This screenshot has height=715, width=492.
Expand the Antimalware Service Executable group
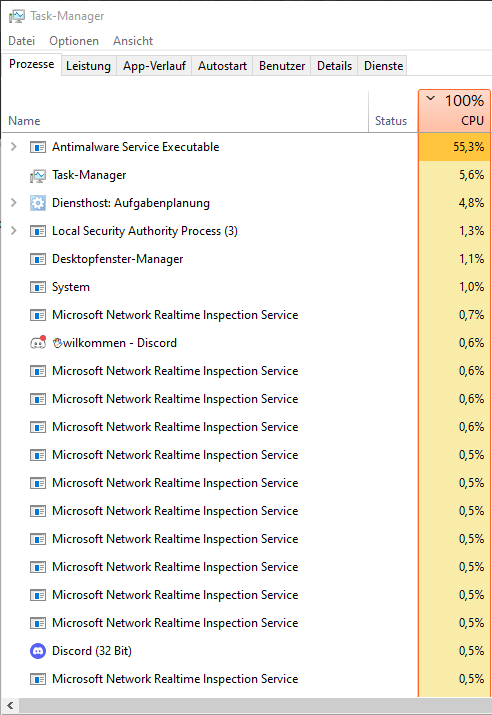[14, 147]
